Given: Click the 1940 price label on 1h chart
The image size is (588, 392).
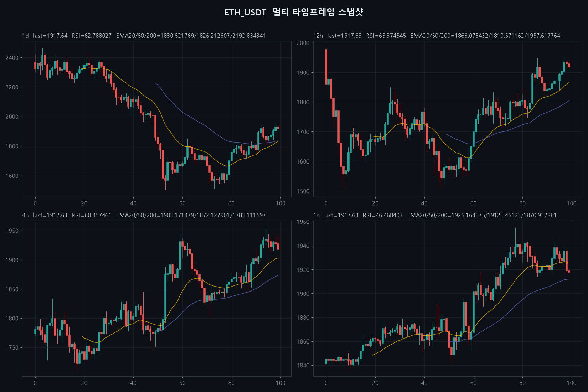Looking at the screenshot, I should [303, 246].
